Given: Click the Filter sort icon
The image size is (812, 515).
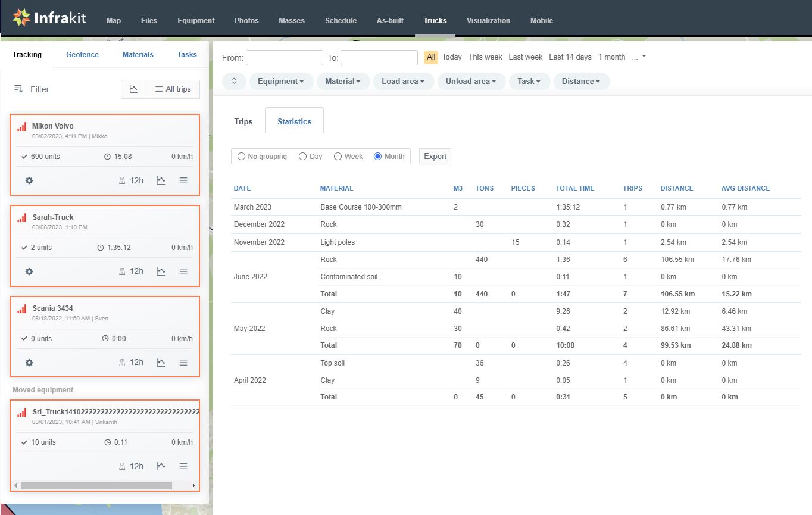Looking at the screenshot, I should click(x=18, y=89).
